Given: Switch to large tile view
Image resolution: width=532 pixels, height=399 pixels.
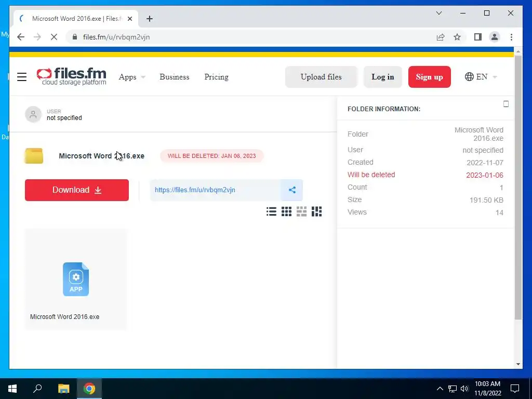Looking at the screenshot, I should click(x=301, y=211).
